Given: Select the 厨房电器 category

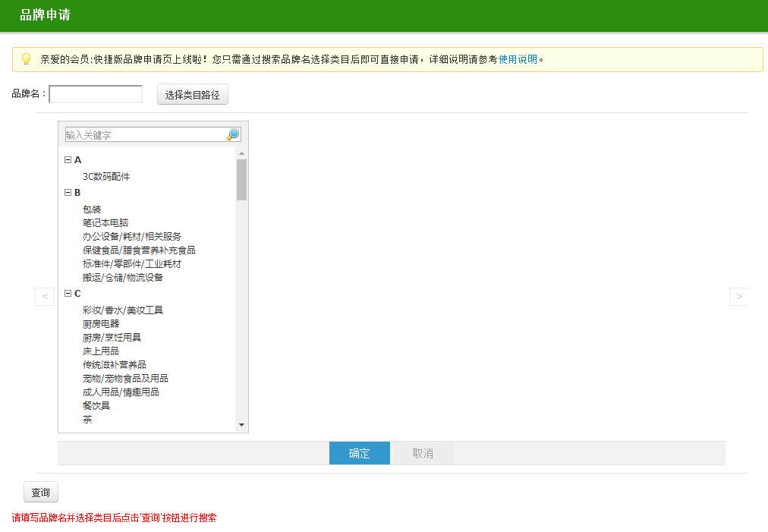Looking at the screenshot, I should pos(101,324).
